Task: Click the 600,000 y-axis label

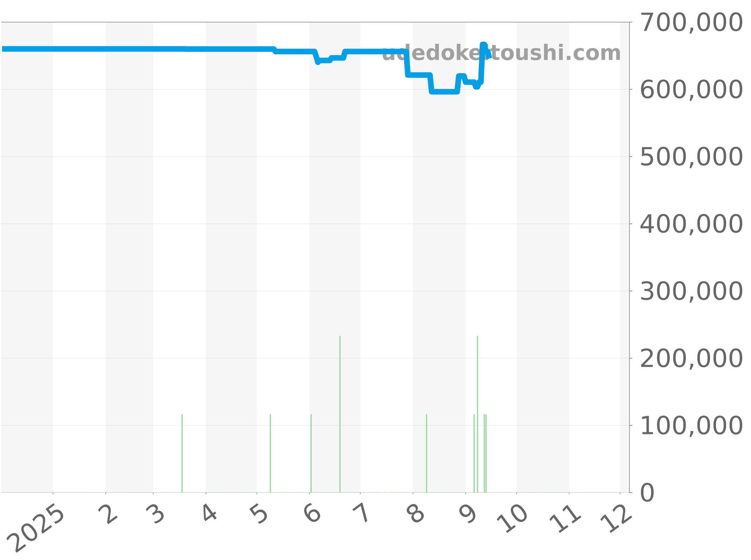Action: pyautogui.click(x=691, y=90)
